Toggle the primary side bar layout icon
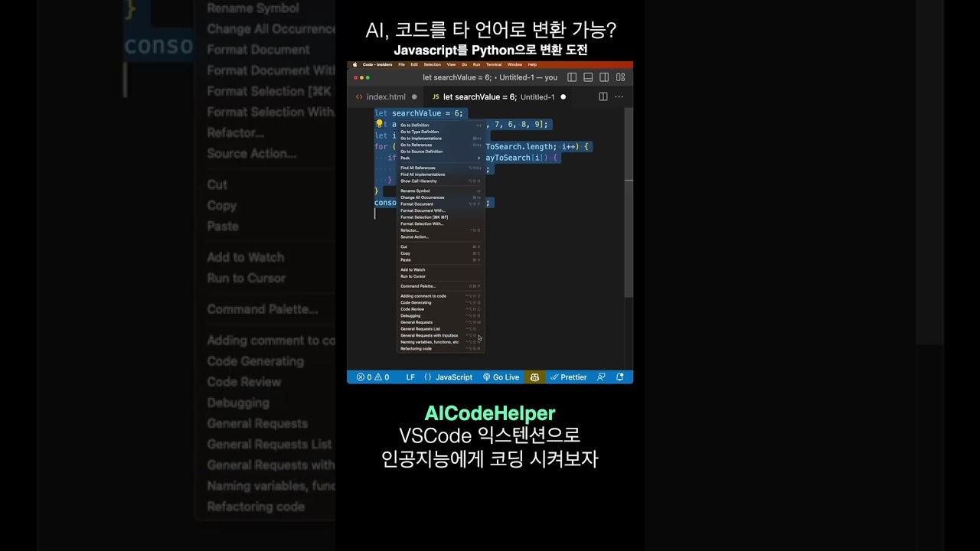 tap(572, 77)
